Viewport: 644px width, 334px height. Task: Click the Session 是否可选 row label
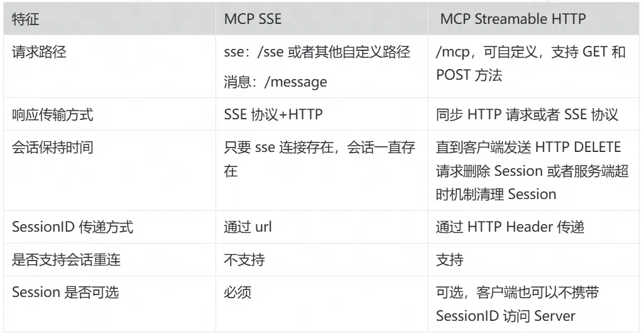point(65,293)
